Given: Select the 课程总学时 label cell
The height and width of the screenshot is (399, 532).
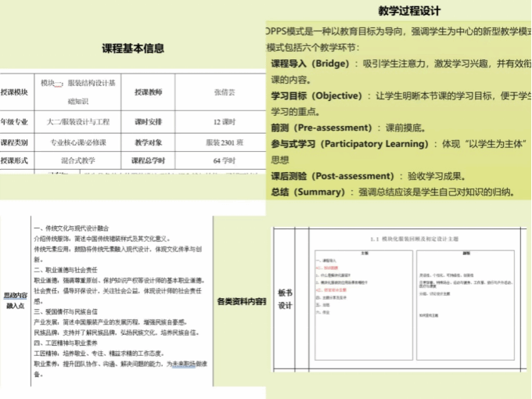Looking at the screenshot, I should (x=149, y=160).
